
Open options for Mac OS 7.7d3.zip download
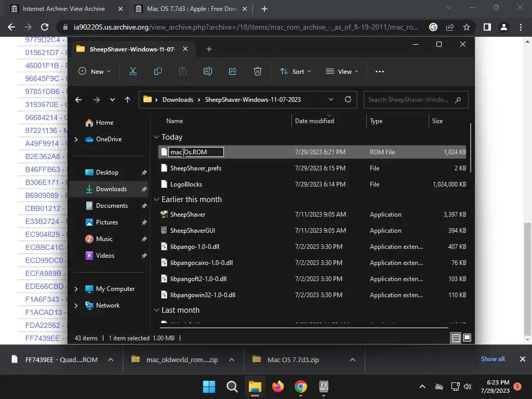click(353, 360)
